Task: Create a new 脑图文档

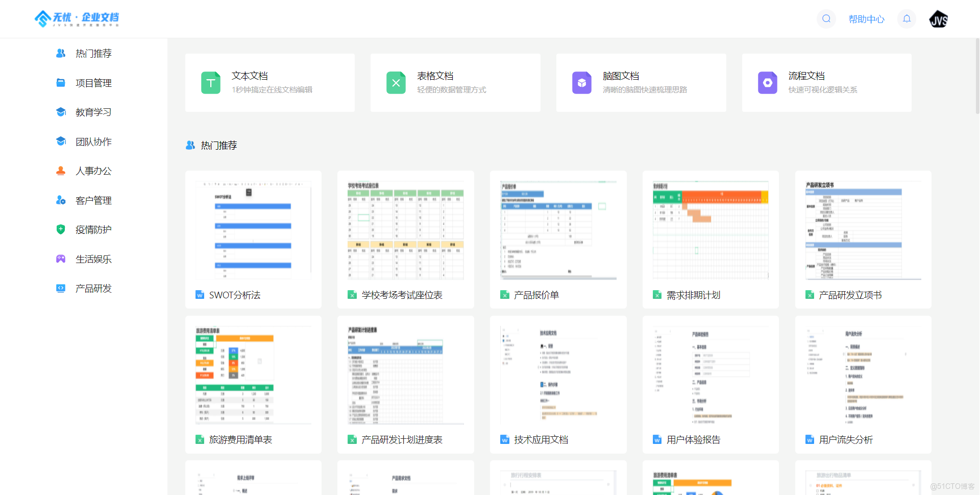Action: (641, 83)
